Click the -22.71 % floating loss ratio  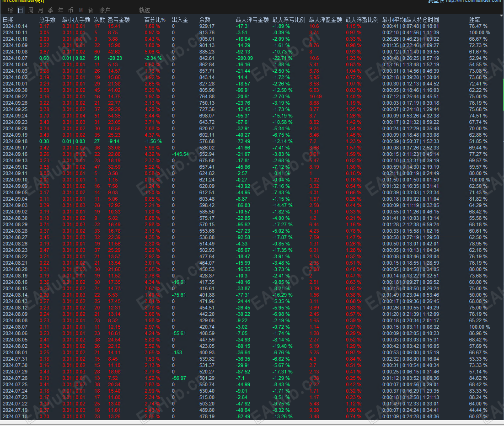click(x=283, y=59)
